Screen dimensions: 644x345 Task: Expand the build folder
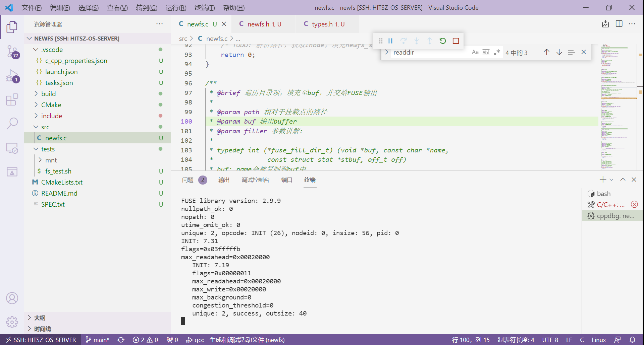coord(49,94)
